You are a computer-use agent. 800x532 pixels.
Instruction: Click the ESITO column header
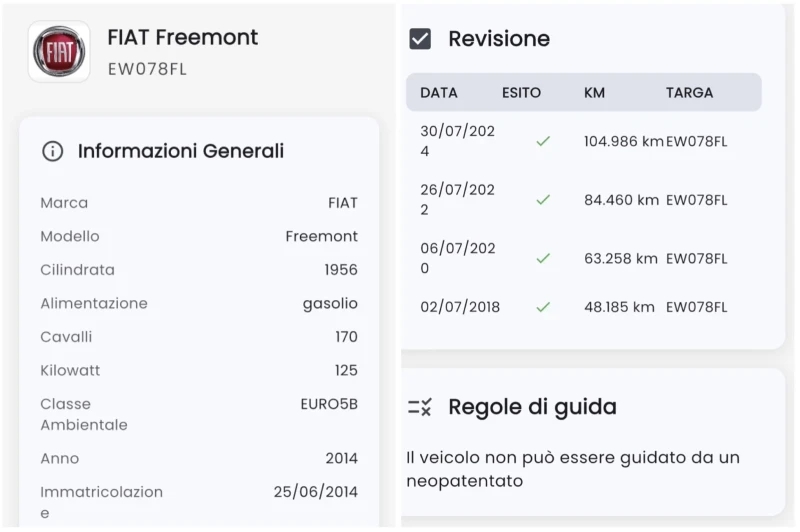[x=521, y=93]
